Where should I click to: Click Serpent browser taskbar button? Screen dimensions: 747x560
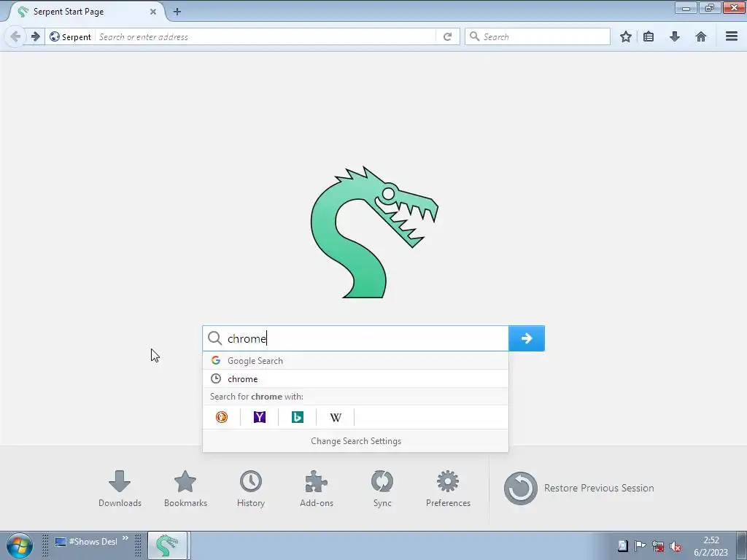point(167,545)
